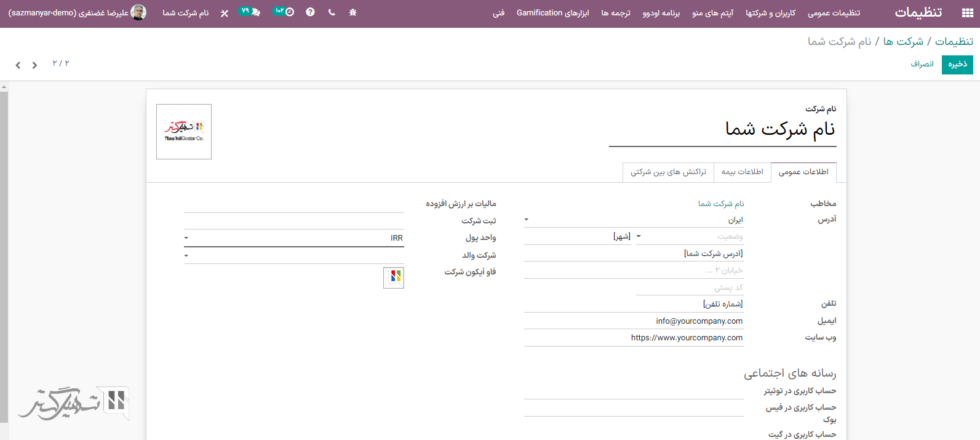980x440 pixels.
Task: Open the کاربران و شرکتها menu
Action: [770, 13]
